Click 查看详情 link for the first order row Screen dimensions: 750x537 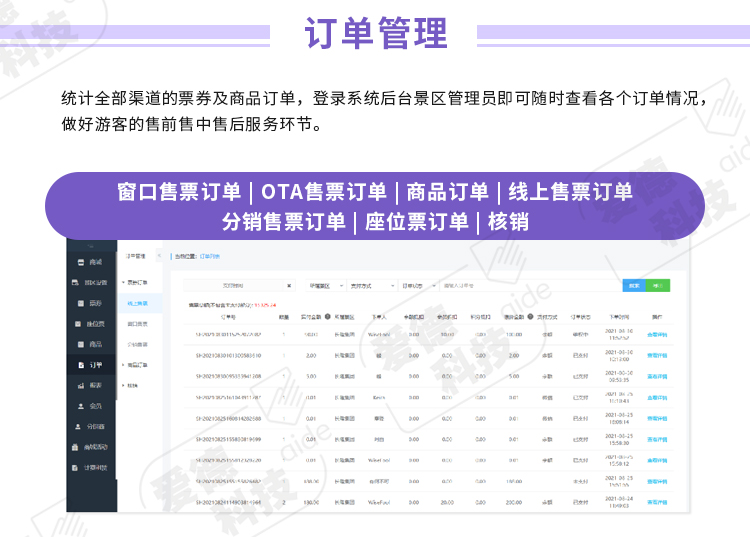(x=659, y=335)
